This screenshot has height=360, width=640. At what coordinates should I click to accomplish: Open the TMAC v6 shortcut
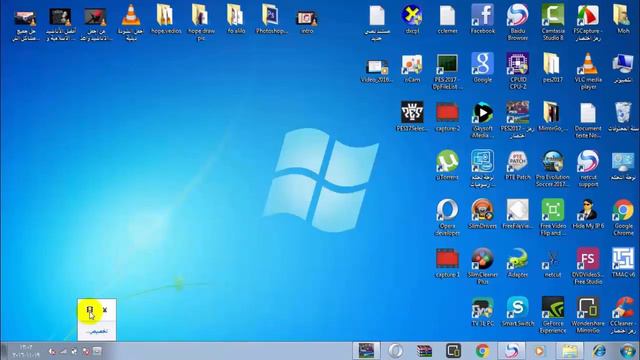[623, 262]
